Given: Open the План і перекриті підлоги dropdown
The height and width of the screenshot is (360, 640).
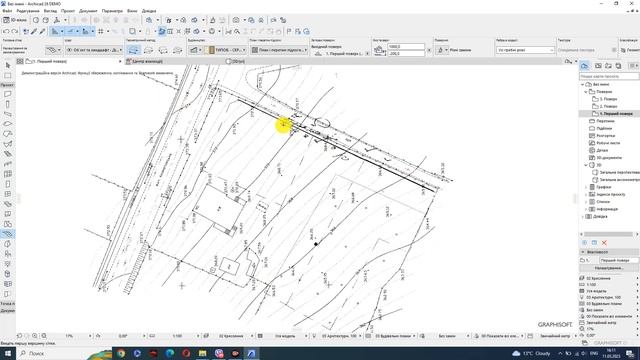Looking at the screenshot, I should [279, 50].
